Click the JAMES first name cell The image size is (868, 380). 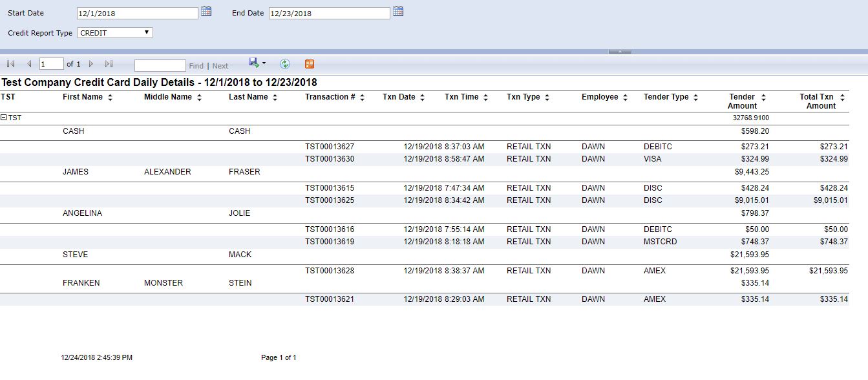(x=76, y=172)
